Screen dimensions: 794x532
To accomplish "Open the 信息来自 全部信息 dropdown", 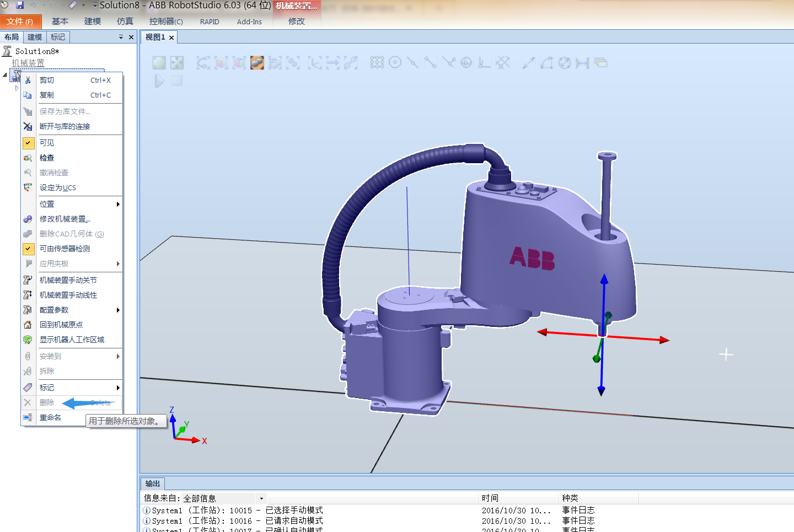I will click(261, 498).
